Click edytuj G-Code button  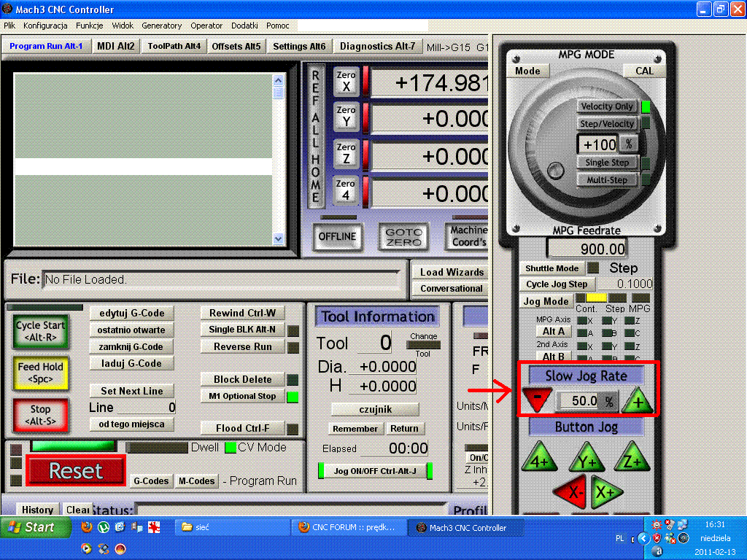click(x=131, y=314)
